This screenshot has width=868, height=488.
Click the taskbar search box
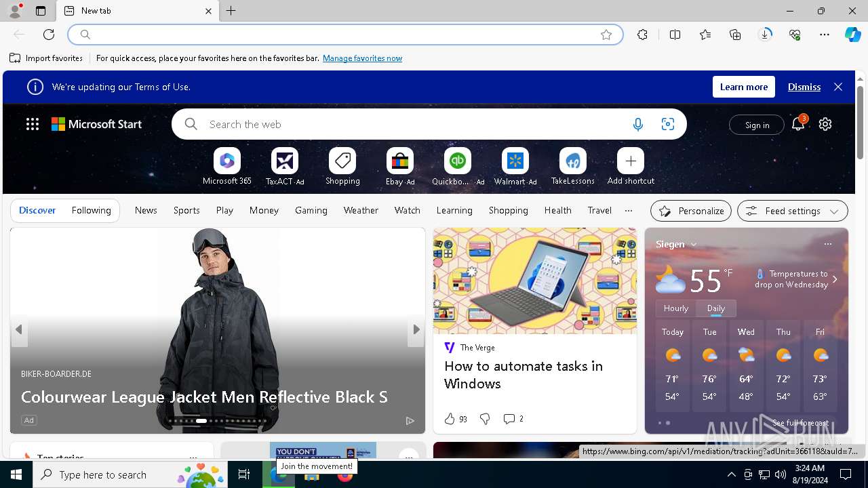click(130, 474)
